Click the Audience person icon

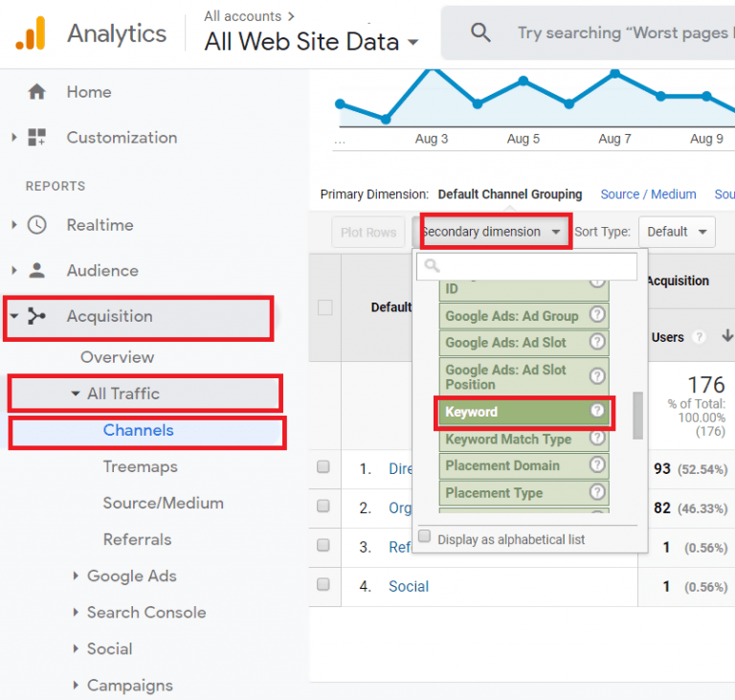(x=36, y=271)
